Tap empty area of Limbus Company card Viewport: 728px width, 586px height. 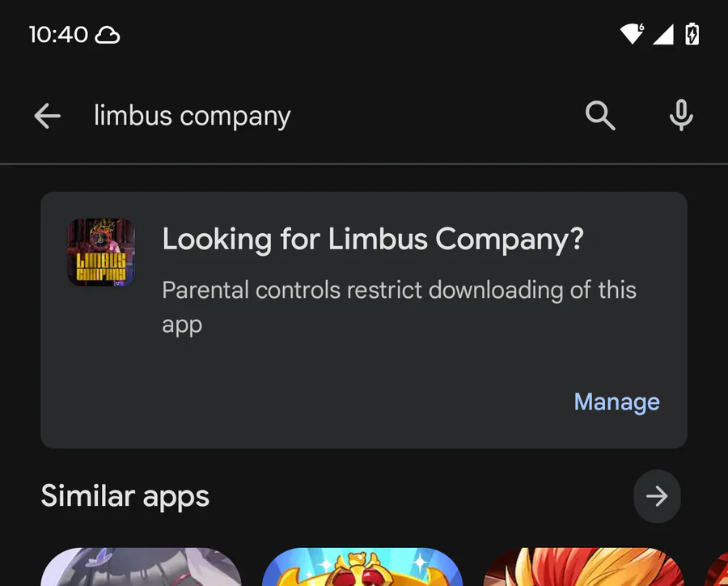(x=324, y=397)
